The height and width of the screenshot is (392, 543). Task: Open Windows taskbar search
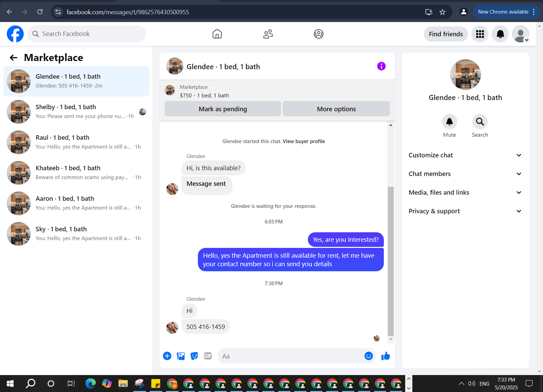tap(31, 384)
